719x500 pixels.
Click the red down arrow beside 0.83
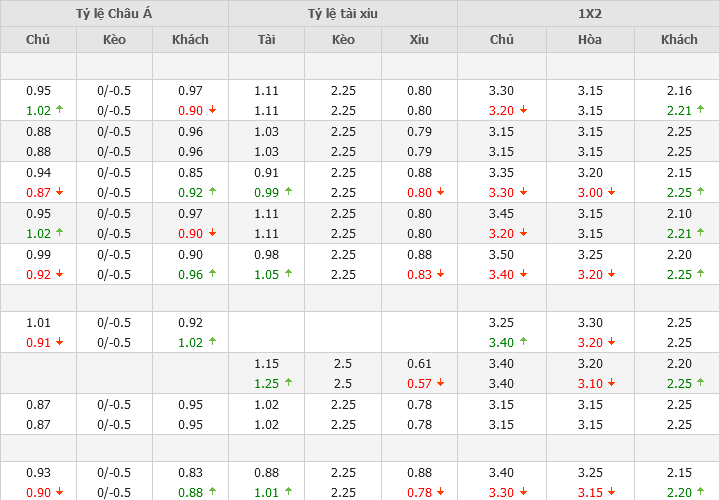pos(440,274)
